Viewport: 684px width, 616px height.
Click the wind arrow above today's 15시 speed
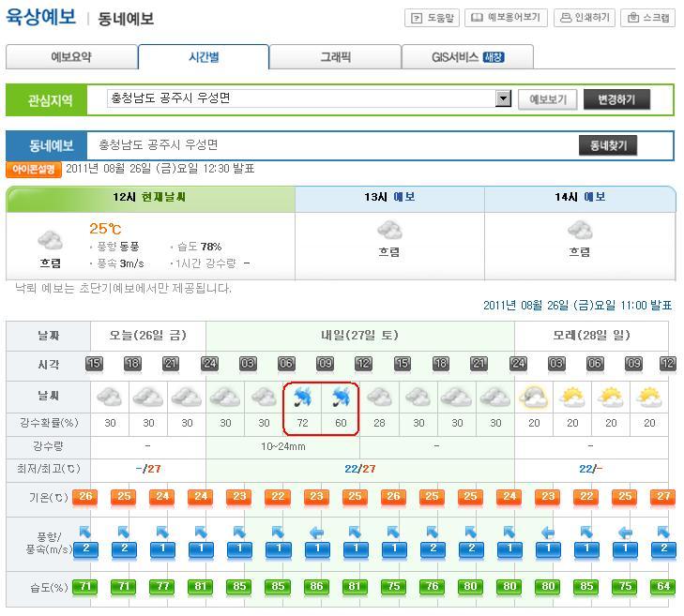[x=85, y=532]
